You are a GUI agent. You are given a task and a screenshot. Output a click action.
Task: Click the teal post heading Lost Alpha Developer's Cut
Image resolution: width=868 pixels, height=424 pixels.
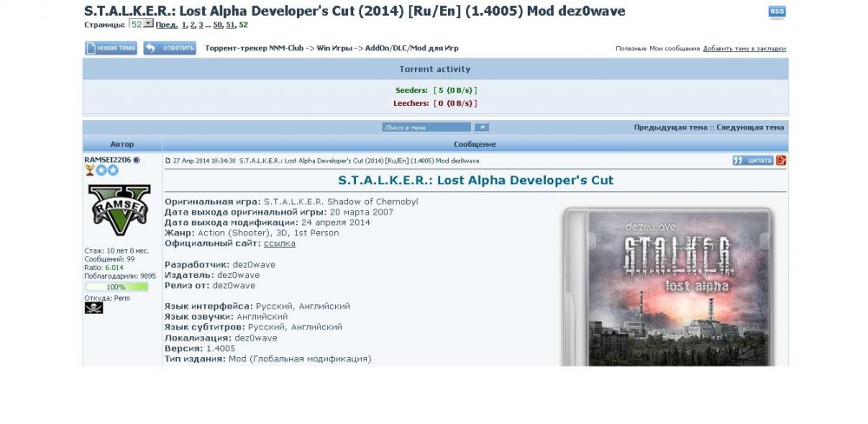(x=476, y=180)
